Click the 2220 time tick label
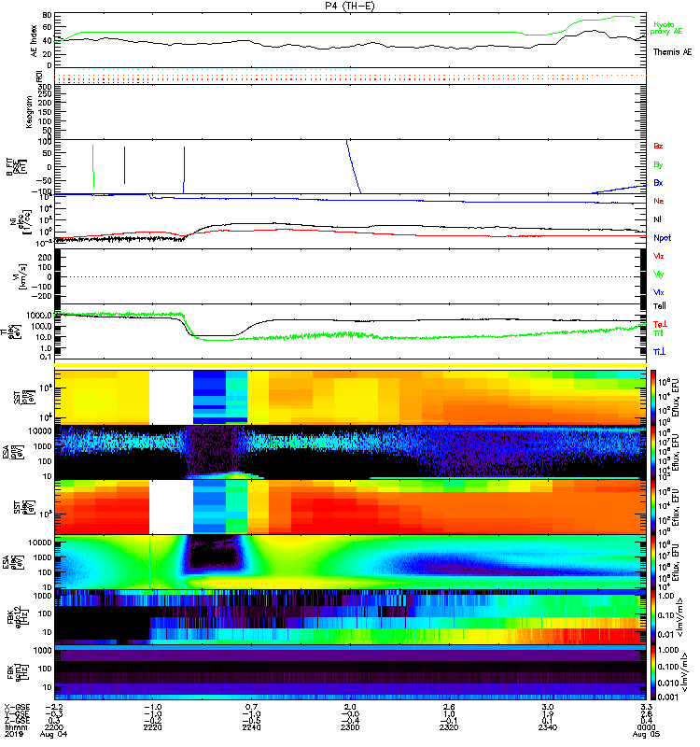700x747 pixels. click(x=152, y=727)
